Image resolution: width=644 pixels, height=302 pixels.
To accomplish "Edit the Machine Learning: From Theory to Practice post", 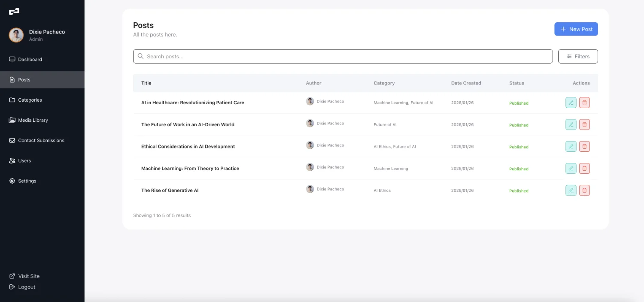I will tap(571, 168).
